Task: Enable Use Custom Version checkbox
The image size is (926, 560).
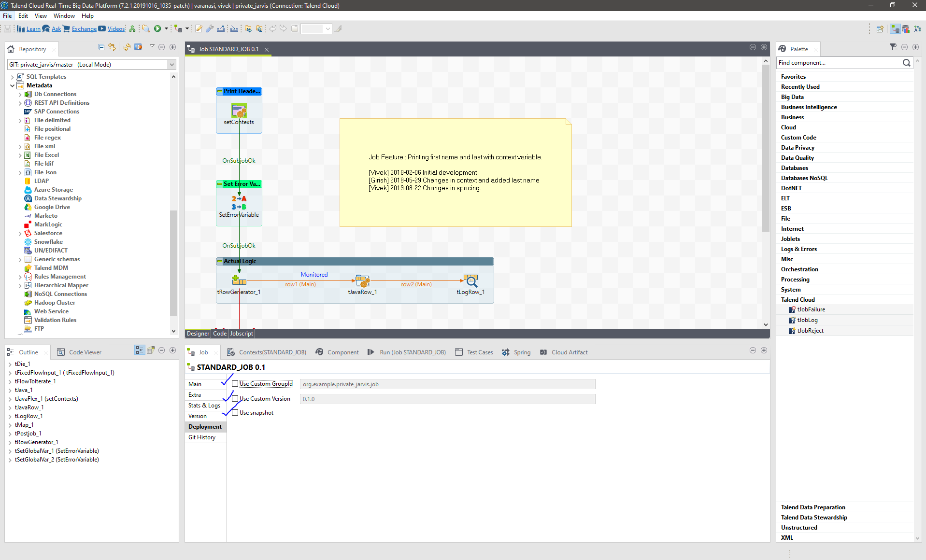Action: [235, 399]
